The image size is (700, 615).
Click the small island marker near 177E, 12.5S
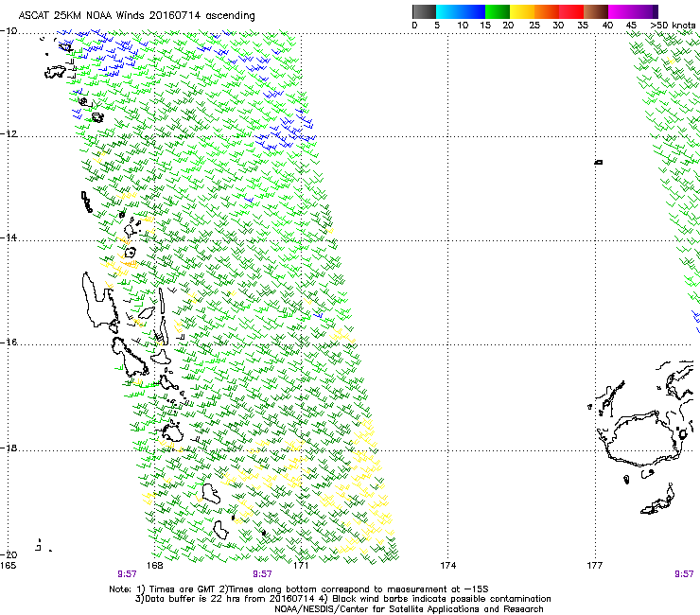[599, 162]
